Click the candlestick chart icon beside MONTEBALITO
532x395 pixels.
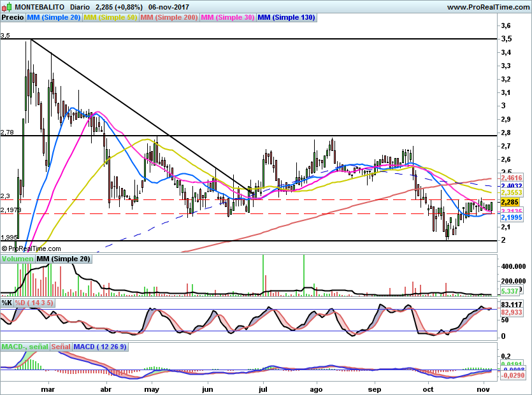tap(6, 6)
